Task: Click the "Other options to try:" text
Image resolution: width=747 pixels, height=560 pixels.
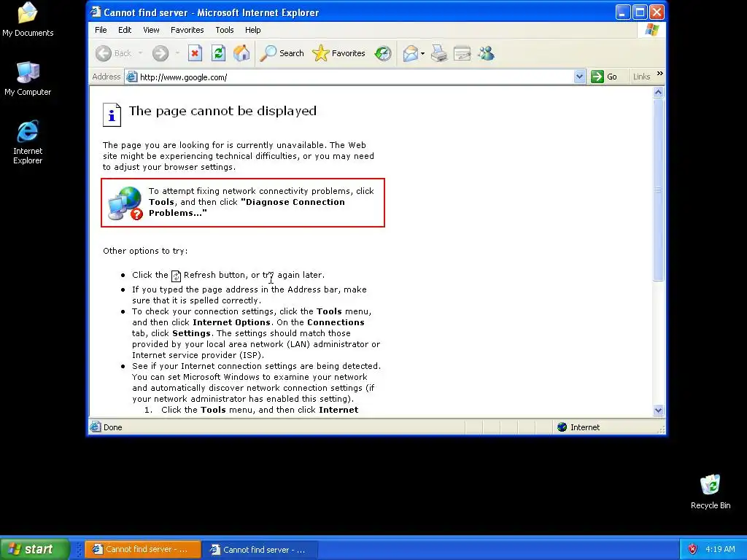Action: [x=145, y=251]
